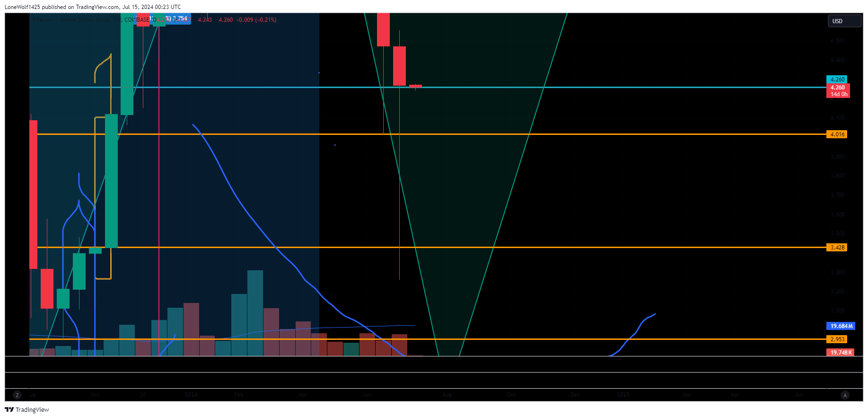Click the TradingView logo
The width and height of the screenshot is (868, 418).
(27, 409)
